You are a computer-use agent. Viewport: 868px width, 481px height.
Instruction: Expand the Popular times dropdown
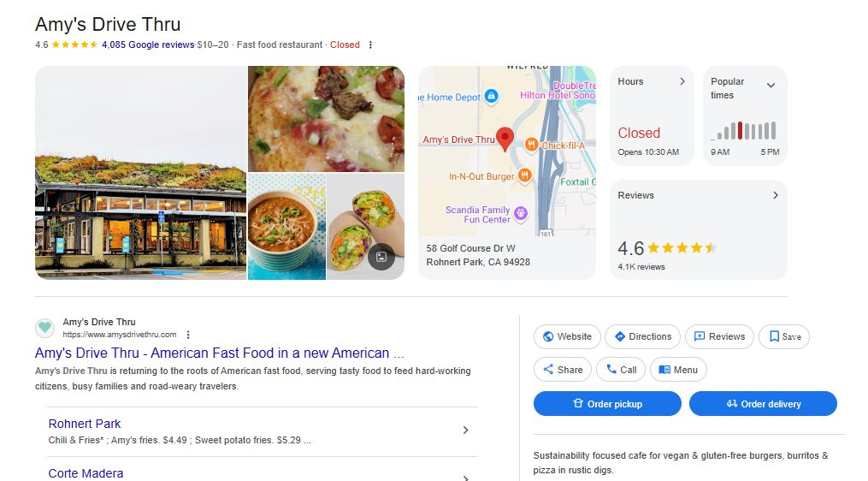tap(771, 86)
